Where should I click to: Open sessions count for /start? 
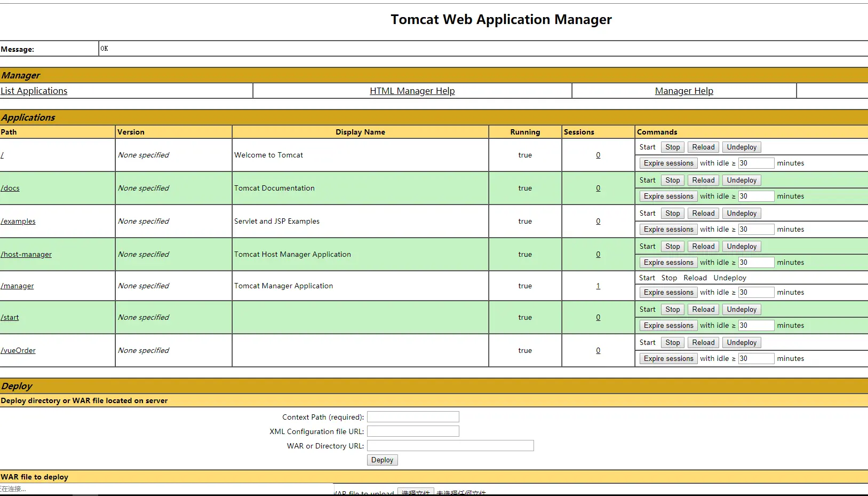pos(598,318)
